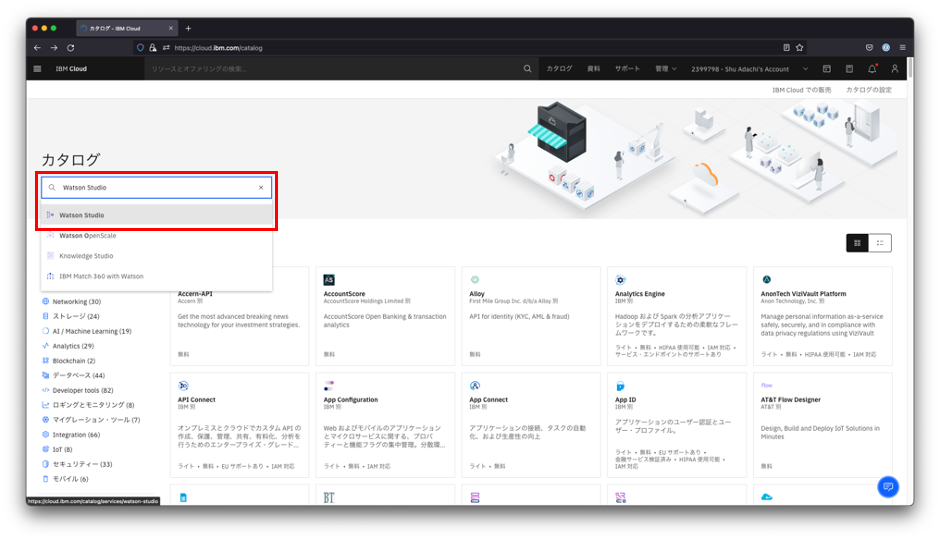940x540 pixels.
Task: Select Watson OpenScale suggestion
Action: pyautogui.click(x=156, y=236)
